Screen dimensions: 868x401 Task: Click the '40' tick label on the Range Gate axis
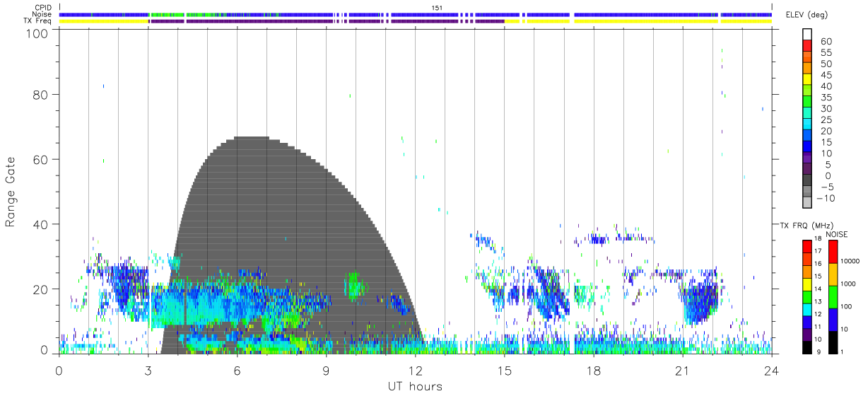42,224
